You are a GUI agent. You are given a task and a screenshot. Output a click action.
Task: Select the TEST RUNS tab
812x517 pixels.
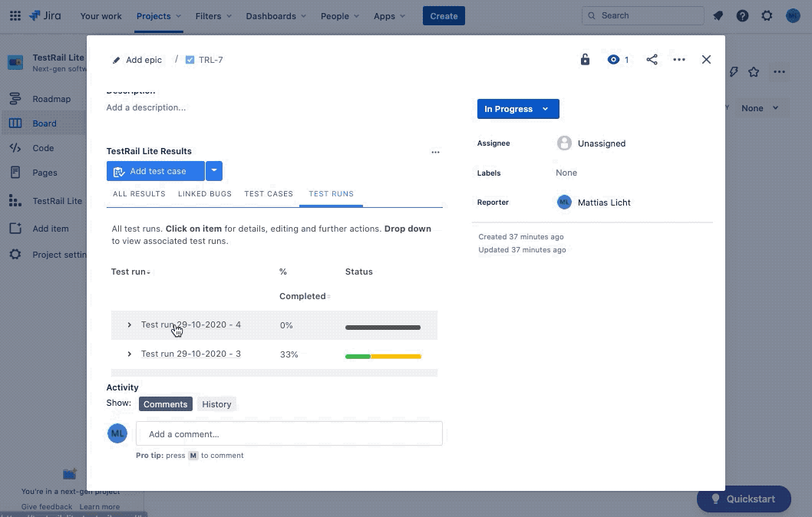point(331,193)
